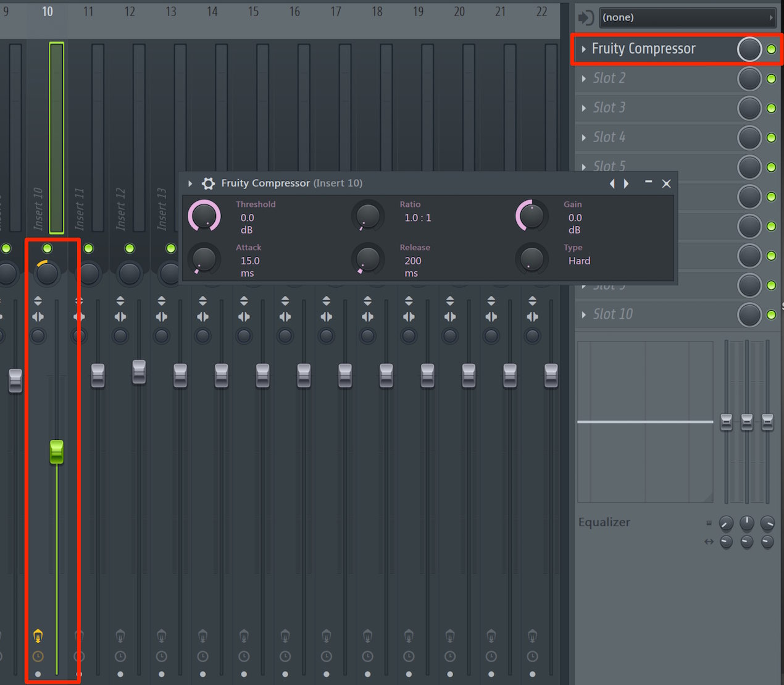Click the Type knob showing Hard

tap(532, 259)
